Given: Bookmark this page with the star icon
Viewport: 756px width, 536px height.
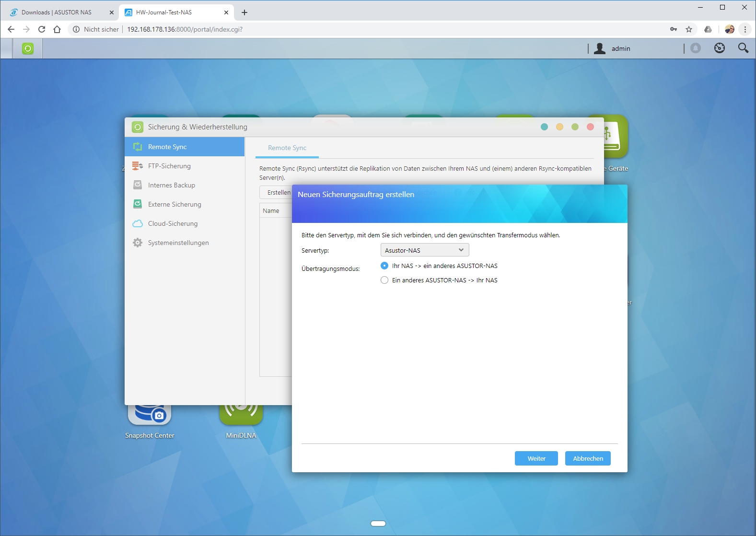Looking at the screenshot, I should tap(689, 29).
